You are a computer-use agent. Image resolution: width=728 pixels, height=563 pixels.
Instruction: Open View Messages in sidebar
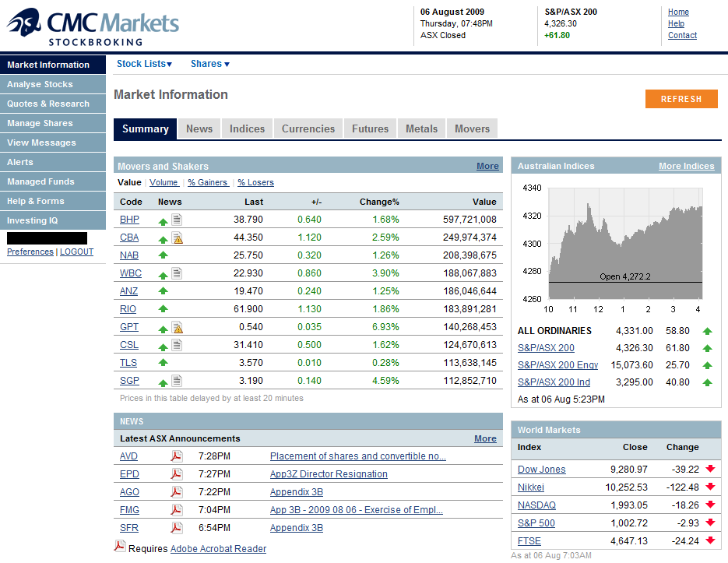point(53,143)
